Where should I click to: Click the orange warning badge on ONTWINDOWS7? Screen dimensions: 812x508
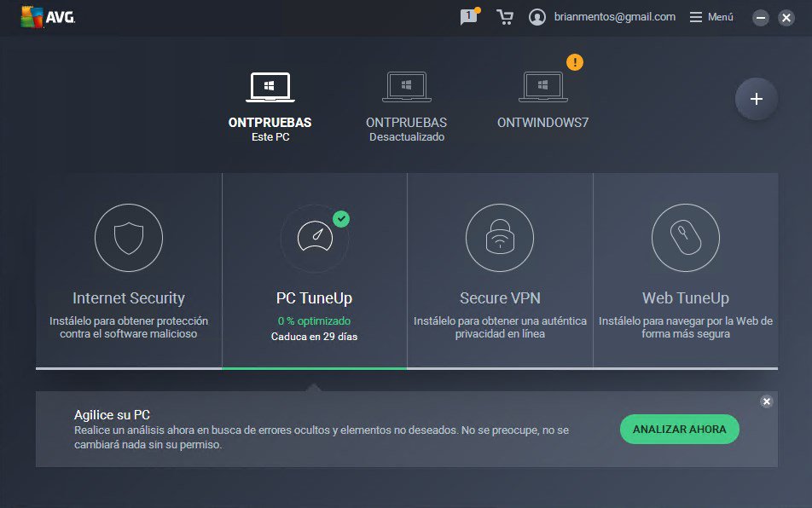coord(575,62)
